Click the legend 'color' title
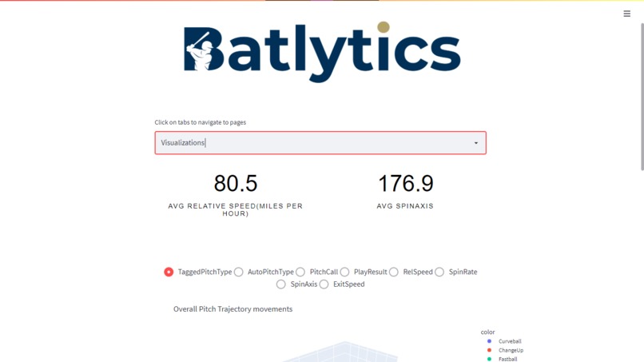 coord(487,332)
